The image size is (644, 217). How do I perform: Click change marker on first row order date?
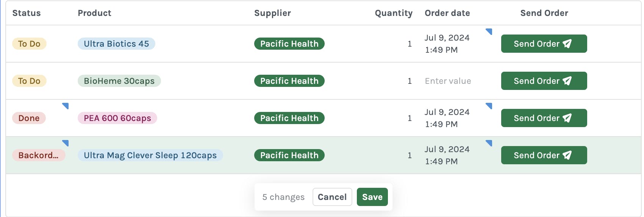click(489, 31)
